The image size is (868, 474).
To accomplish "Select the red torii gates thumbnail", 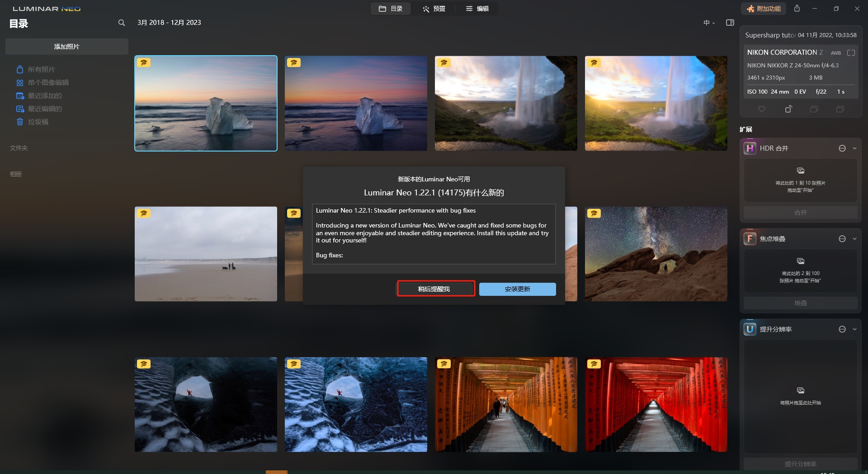I will (656, 404).
